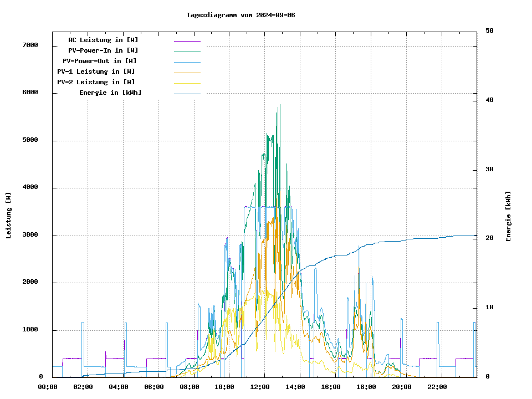This screenshot has width=532, height=399.
Task: Select the AC Leistung legend label
Action: (103, 40)
